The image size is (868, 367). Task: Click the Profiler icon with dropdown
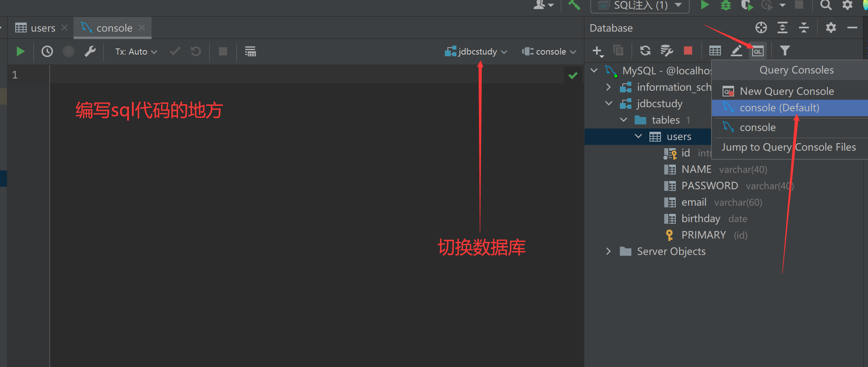(774, 5)
